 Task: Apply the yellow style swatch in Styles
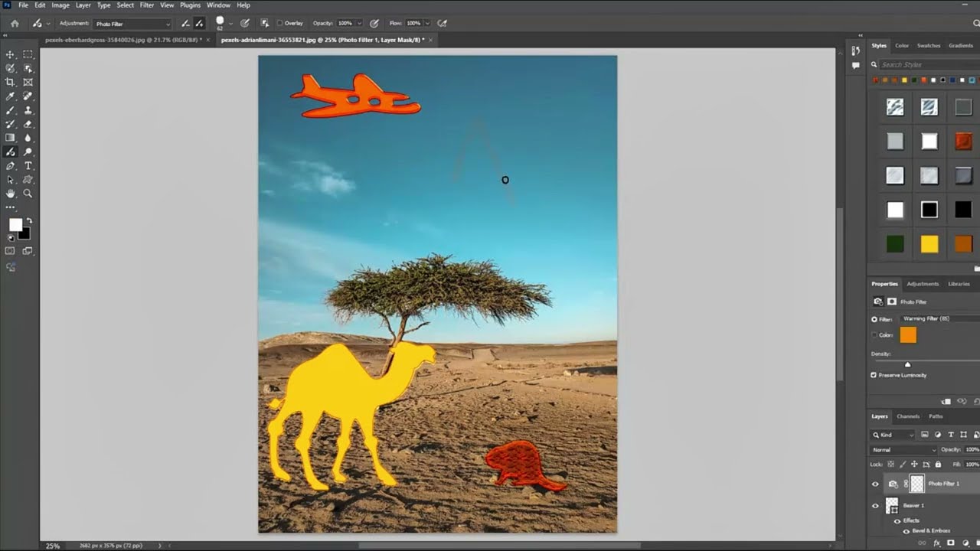(929, 244)
